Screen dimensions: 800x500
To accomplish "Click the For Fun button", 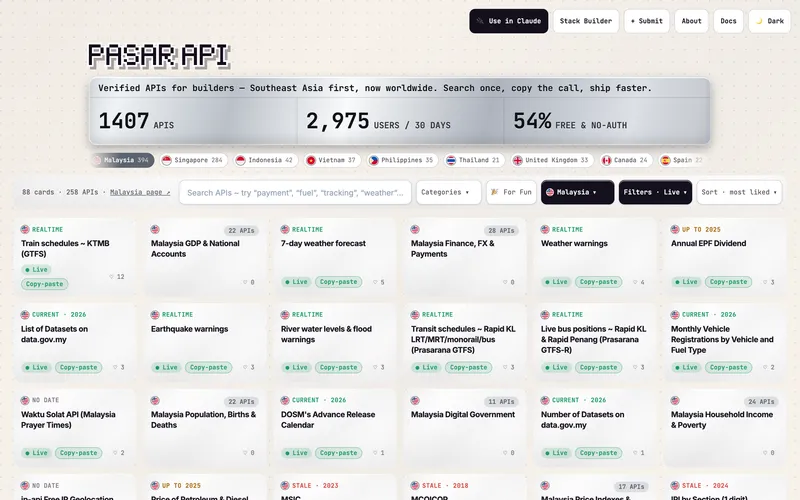I will (511, 192).
